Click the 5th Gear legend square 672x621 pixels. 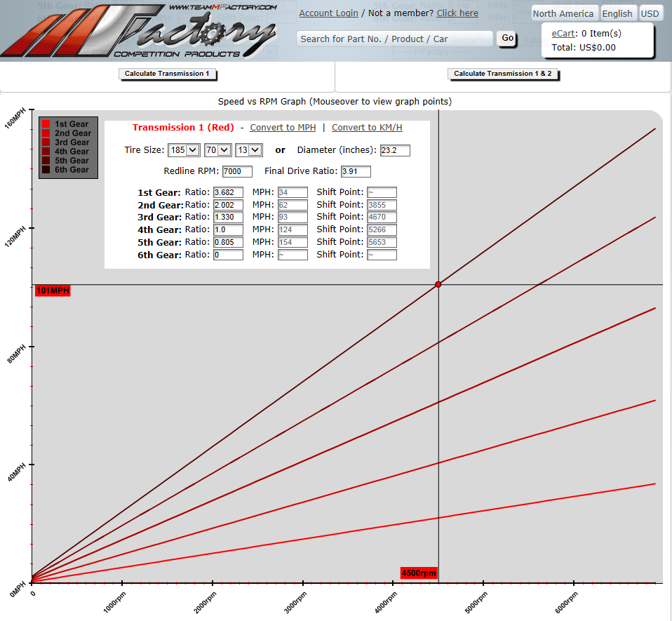click(x=46, y=160)
